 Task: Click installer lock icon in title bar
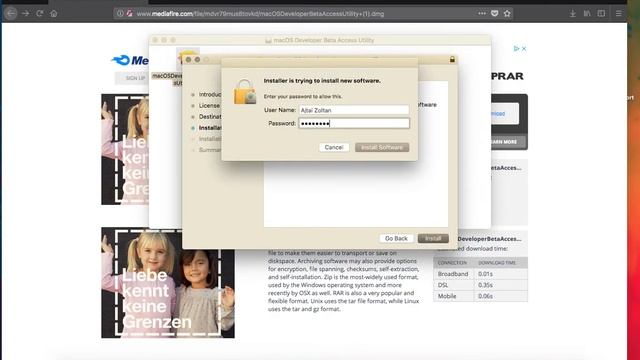pyautogui.click(x=452, y=60)
